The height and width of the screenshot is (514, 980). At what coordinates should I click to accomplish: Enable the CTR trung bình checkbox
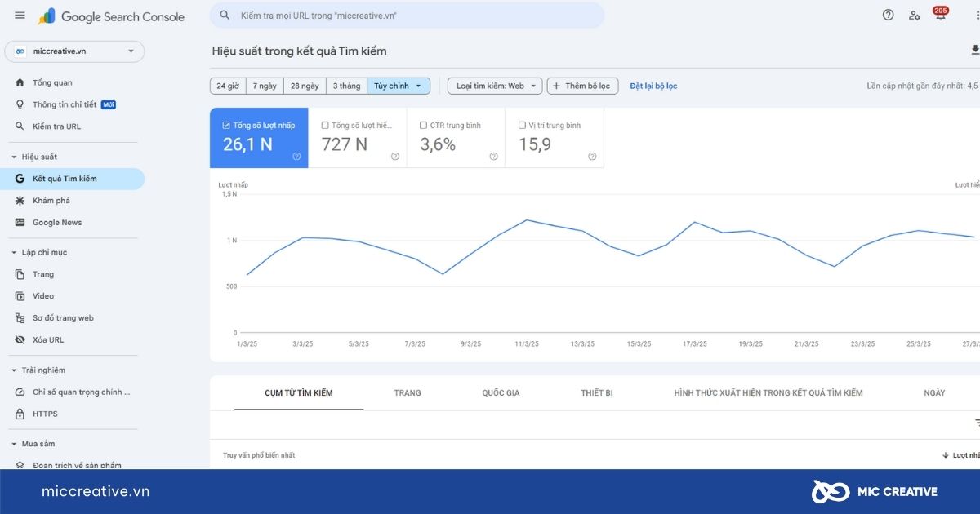(423, 126)
